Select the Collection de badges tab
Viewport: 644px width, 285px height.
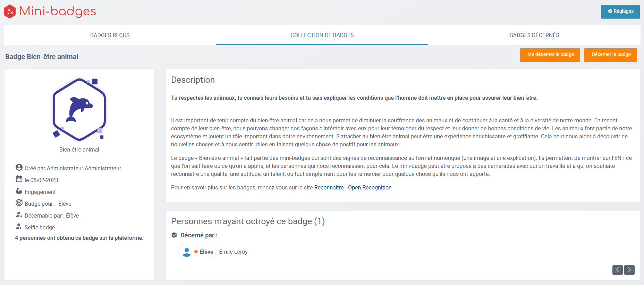pyautogui.click(x=322, y=35)
